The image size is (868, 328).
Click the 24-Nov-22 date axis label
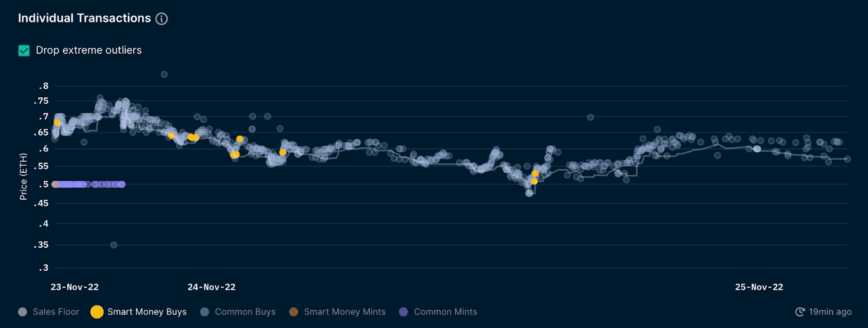coord(211,287)
